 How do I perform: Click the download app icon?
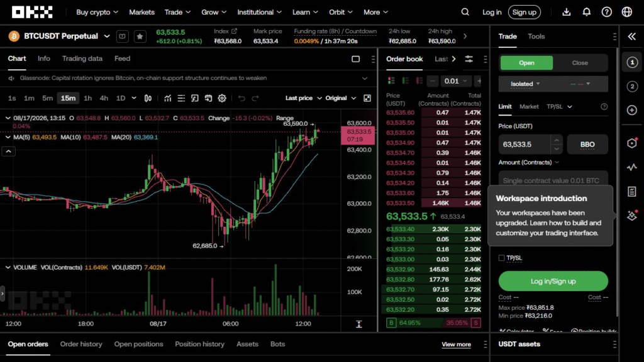point(567,12)
